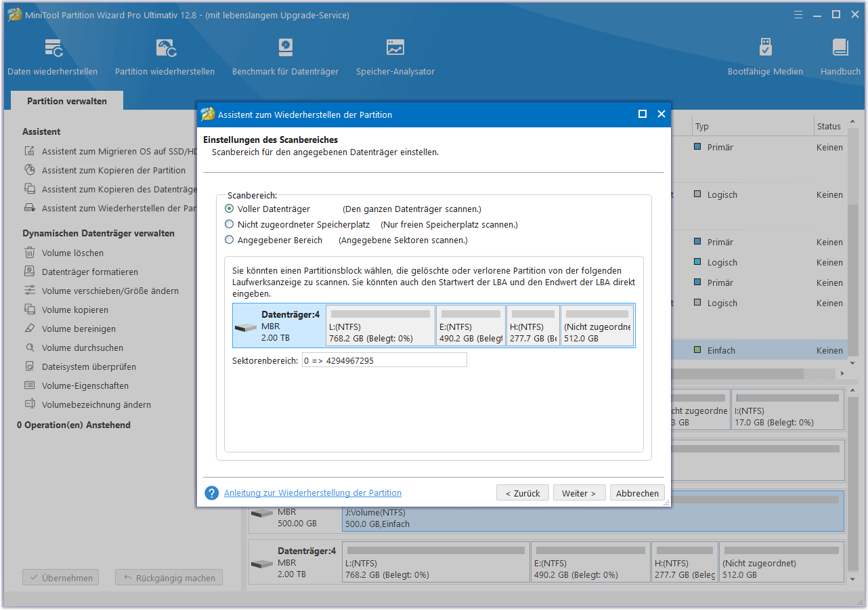Click right arrow of horizontal scrollbar
The width and height of the screenshot is (868, 611).
pyautogui.click(x=842, y=374)
